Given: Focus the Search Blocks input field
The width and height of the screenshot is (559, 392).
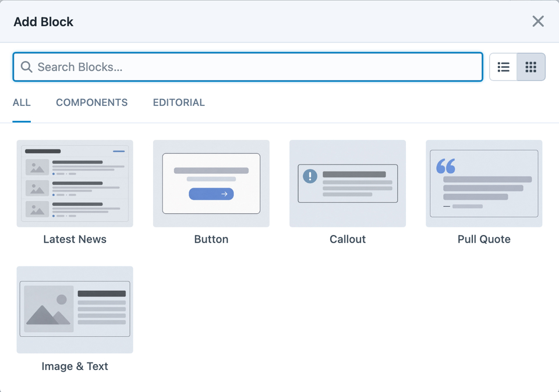Looking at the screenshot, I should point(248,67).
